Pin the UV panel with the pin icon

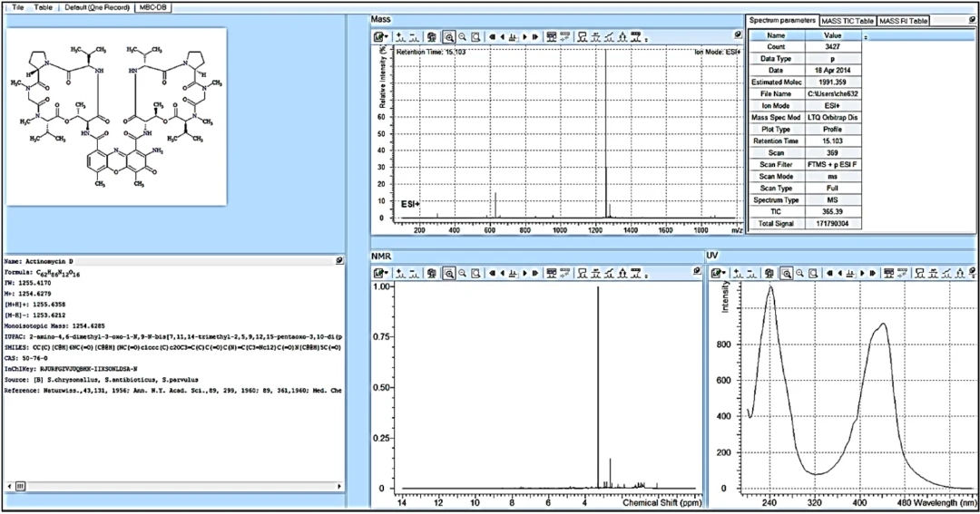point(973,271)
